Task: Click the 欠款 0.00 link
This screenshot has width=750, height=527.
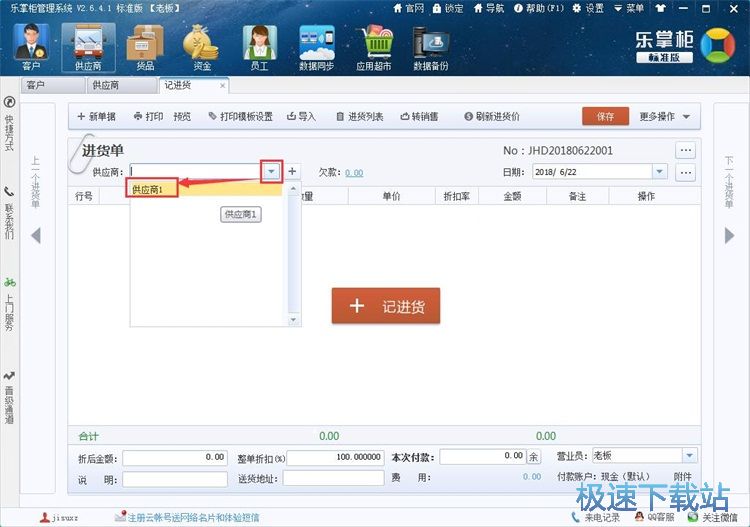Action: click(x=354, y=173)
